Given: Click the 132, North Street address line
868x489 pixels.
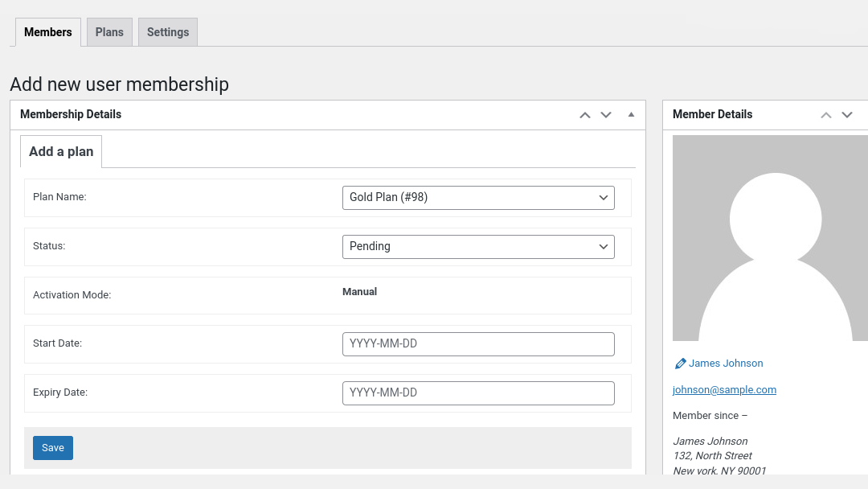Looking at the screenshot, I should [712, 456].
